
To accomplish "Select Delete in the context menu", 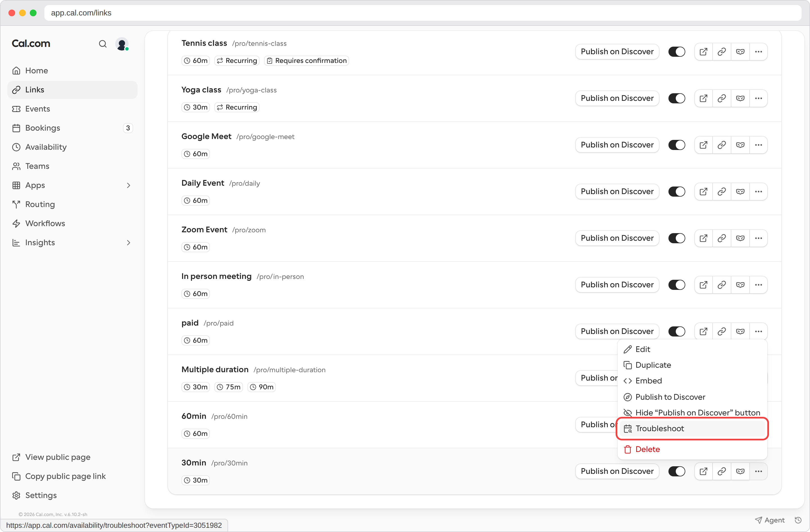I will (x=692, y=449).
